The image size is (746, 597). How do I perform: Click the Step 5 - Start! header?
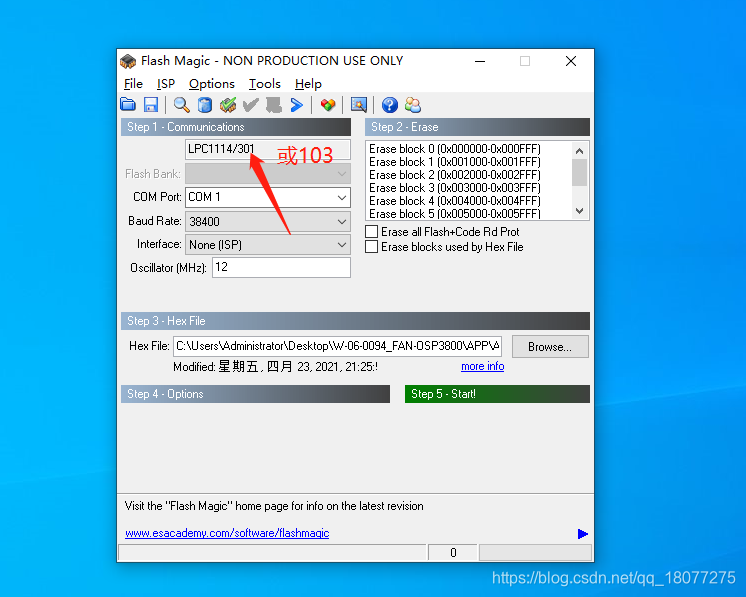pos(497,394)
